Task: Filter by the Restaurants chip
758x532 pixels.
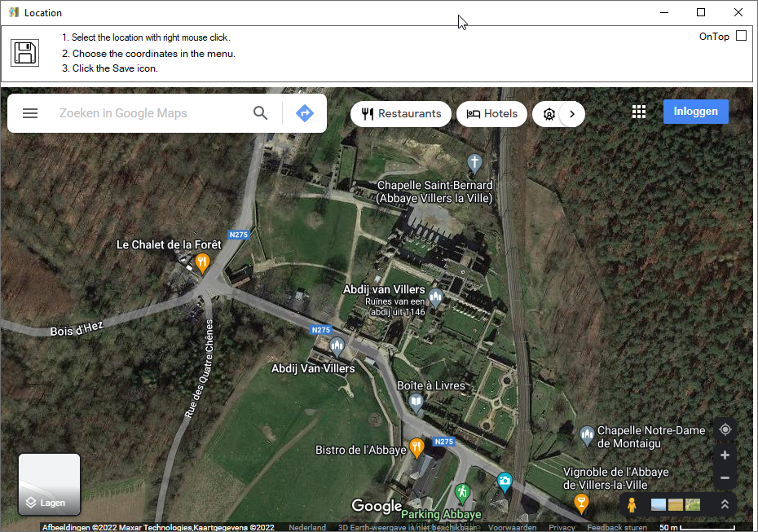Action: (x=401, y=114)
